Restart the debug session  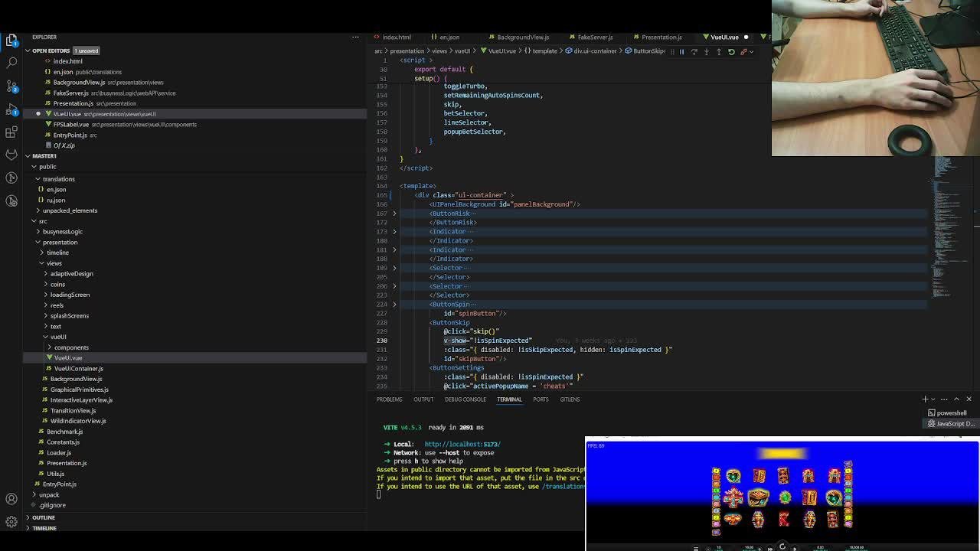click(731, 51)
